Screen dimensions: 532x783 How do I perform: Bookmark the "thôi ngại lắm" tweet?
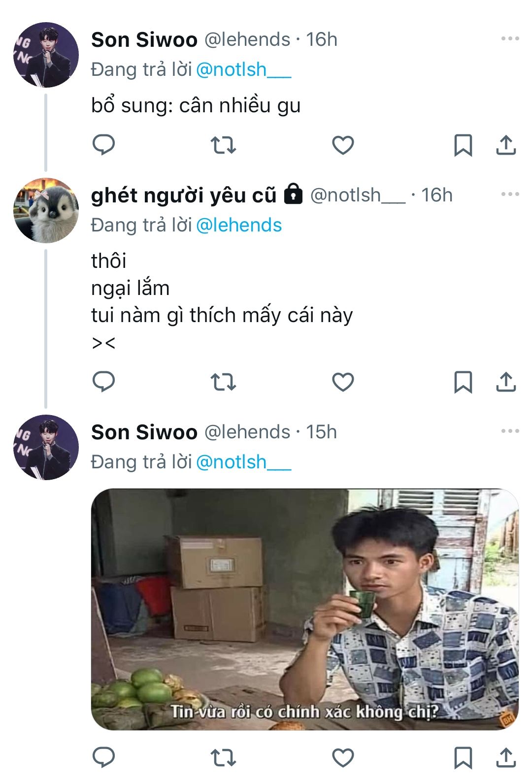[x=463, y=382]
